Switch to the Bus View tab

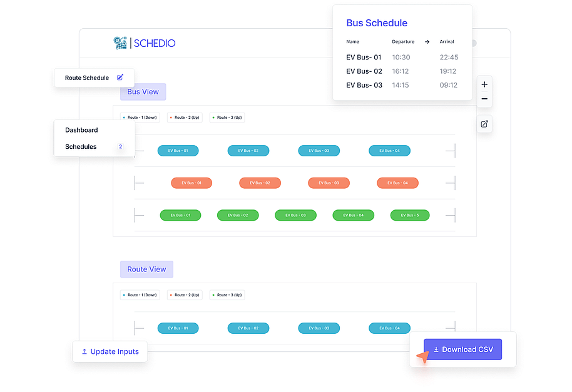pos(143,92)
